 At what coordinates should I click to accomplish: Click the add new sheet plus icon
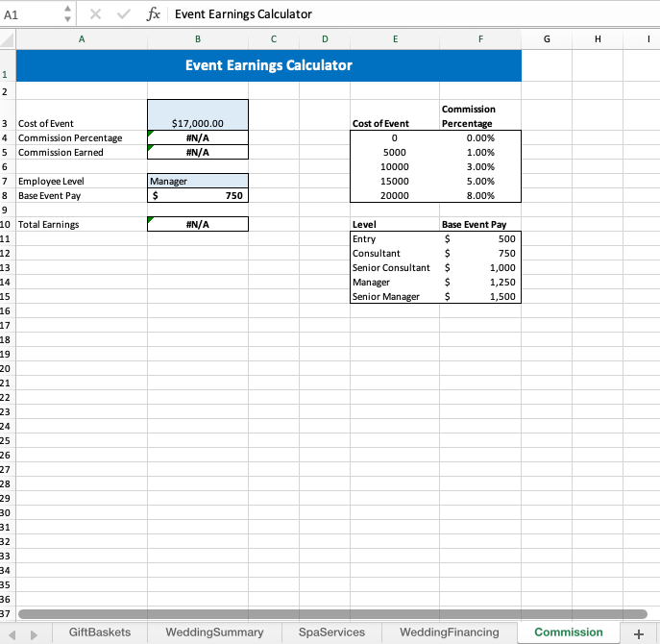pos(639,633)
